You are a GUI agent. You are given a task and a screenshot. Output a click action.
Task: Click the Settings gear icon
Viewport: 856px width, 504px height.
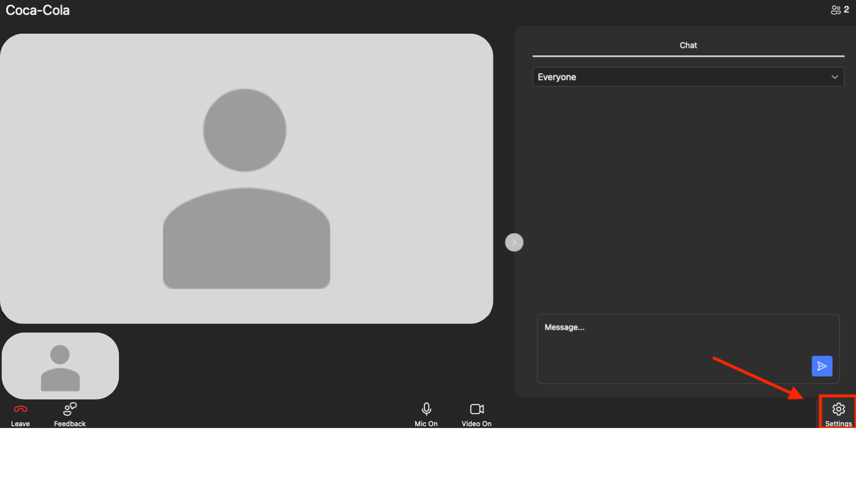coord(838,409)
